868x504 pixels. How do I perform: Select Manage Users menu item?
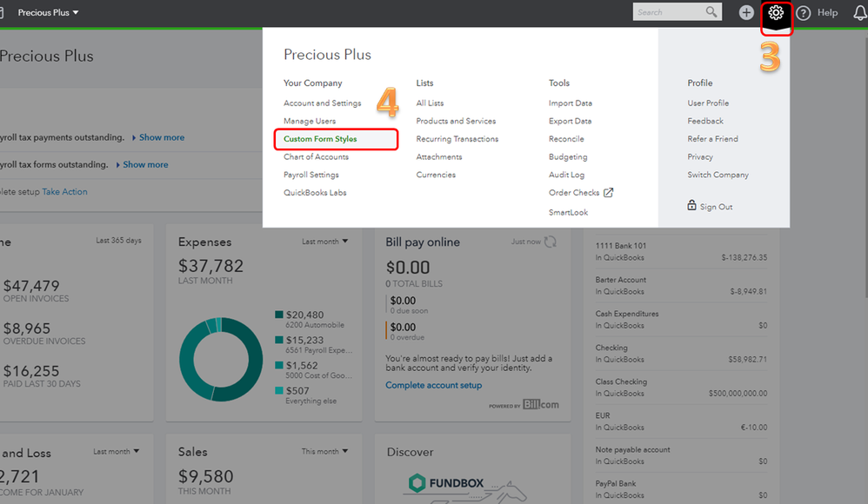coord(310,121)
